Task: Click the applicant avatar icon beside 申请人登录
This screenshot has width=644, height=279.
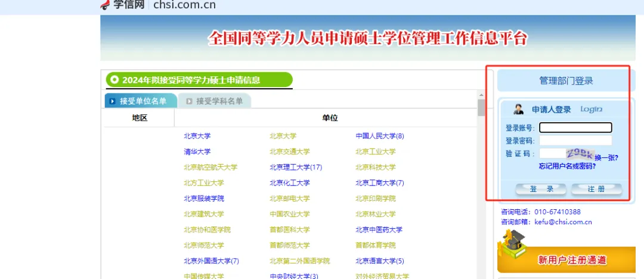Action: pyautogui.click(x=519, y=109)
